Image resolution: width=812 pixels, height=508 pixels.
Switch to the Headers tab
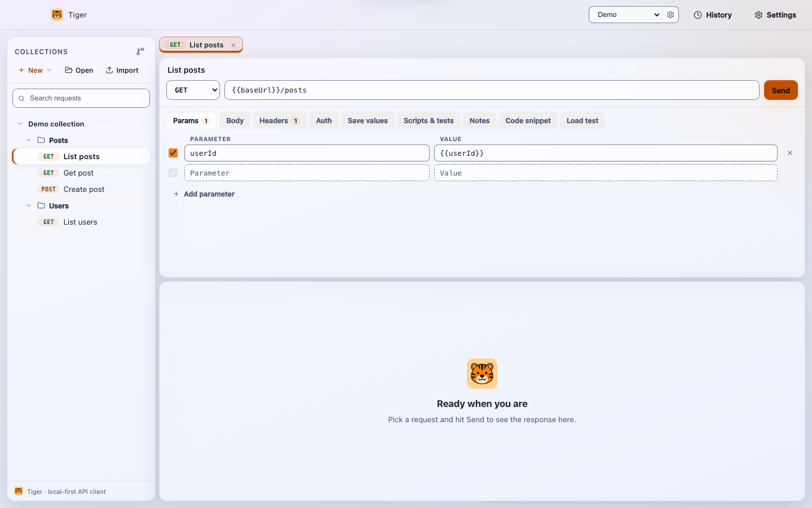279,121
